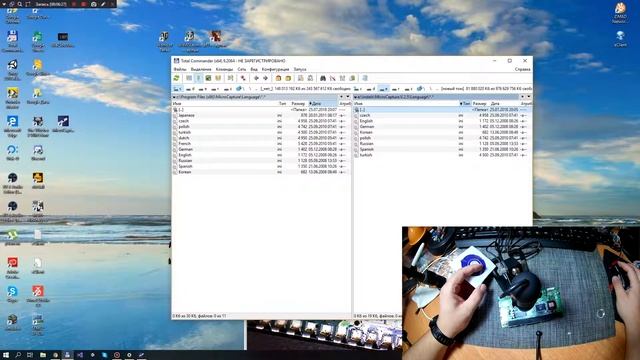Open the Вид menu
640x360 pixels.
(x=254, y=69)
